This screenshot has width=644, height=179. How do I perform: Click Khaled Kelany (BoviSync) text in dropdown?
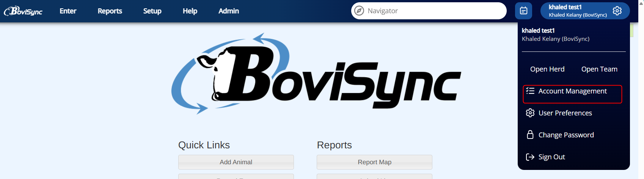556,39
